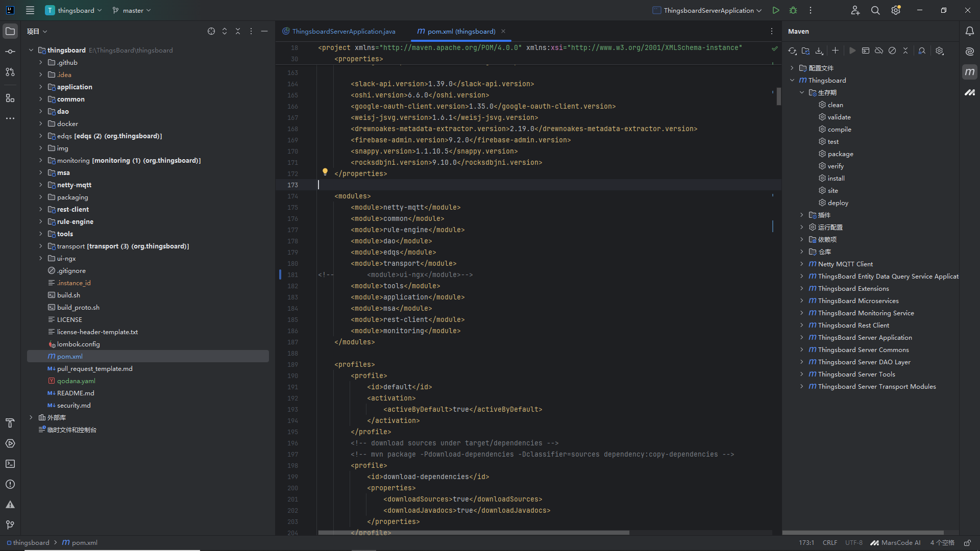Viewport: 980px width, 551px height.
Task: Toggle Maven offline mode
Action: point(879,51)
